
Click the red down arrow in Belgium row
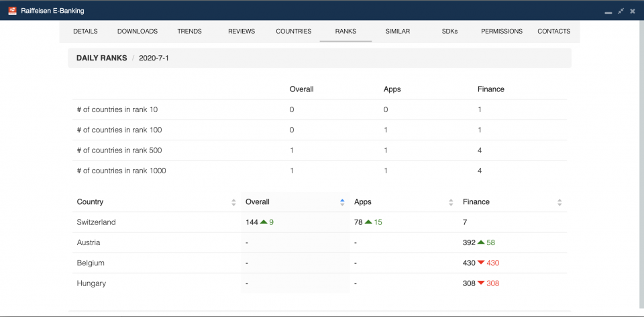481,263
